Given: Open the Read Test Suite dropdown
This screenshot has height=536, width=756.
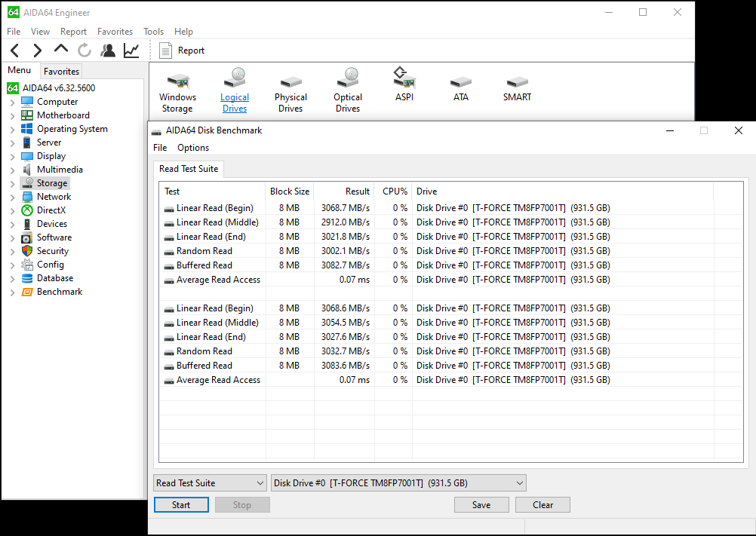Looking at the screenshot, I should point(211,483).
